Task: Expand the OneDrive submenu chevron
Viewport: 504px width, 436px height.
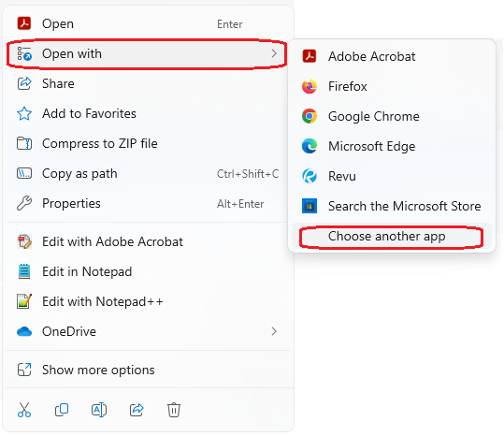Action: (274, 331)
